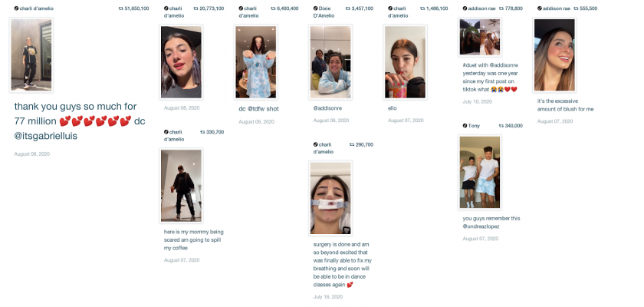644x307 pixels.
Task: Open Tony's two guys dancing video thumbnail
Action: pyautogui.click(x=480, y=172)
